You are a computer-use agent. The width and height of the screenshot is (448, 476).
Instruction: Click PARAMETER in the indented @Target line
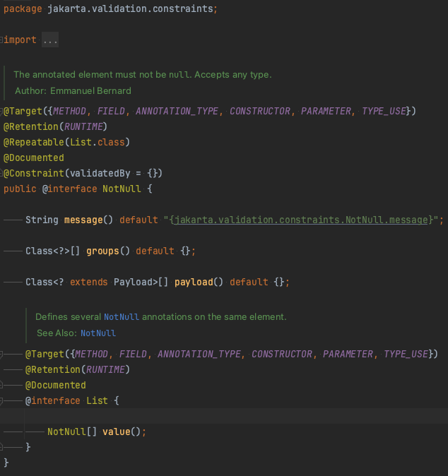[348, 354]
